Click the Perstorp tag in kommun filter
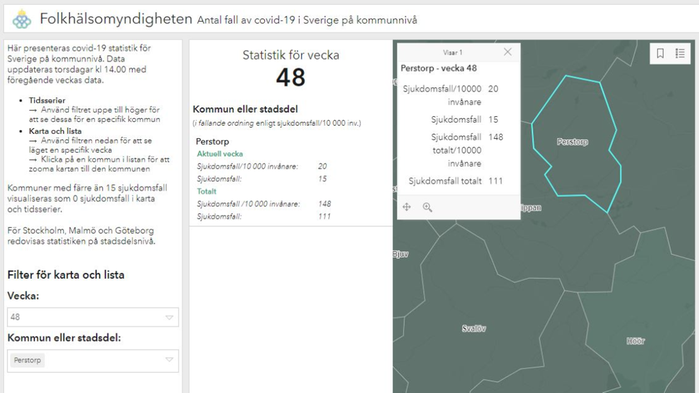This screenshot has height=393, width=699. tap(27, 360)
